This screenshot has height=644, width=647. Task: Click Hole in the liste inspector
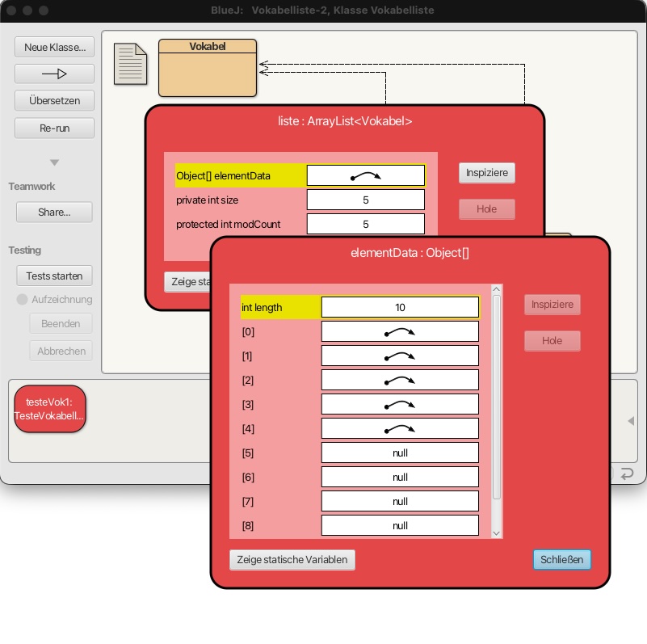click(487, 209)
